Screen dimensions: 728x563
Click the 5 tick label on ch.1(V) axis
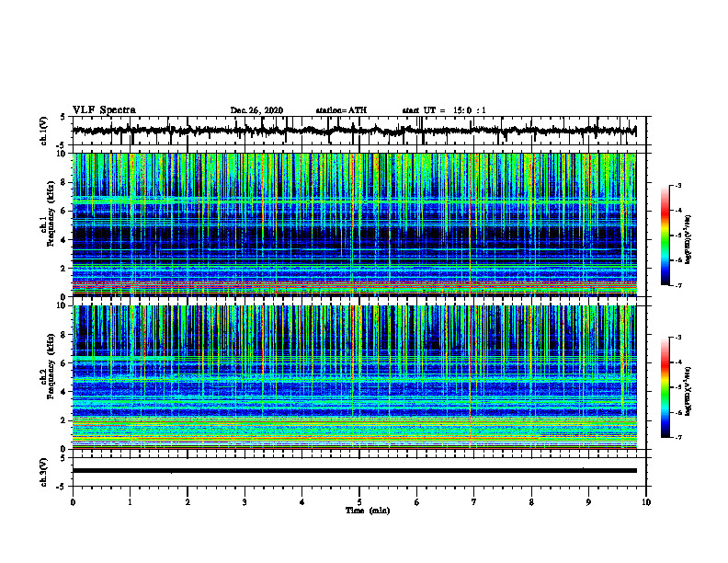(x=63, y=118)
